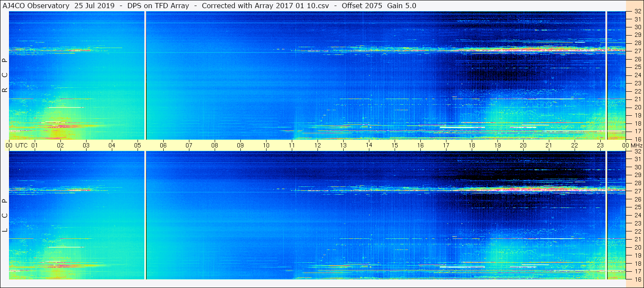The height and width of the screenshot is (288, 644).
Task: Select 'Corrected with Array 2017 01 10.csv' header text
Action: point(265,6)
